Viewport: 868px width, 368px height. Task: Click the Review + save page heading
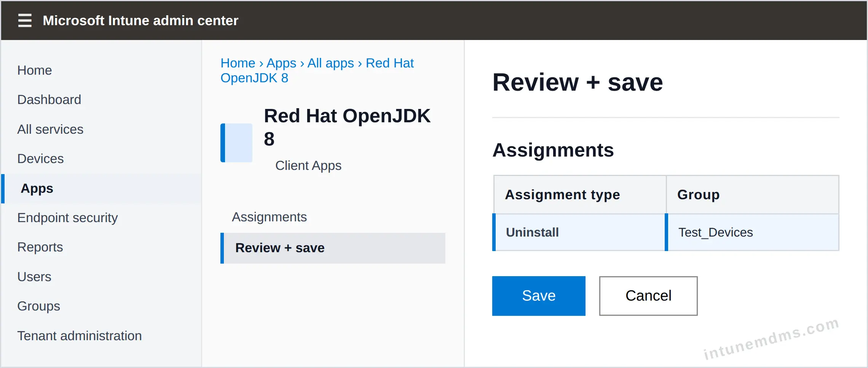click(578, 82)
